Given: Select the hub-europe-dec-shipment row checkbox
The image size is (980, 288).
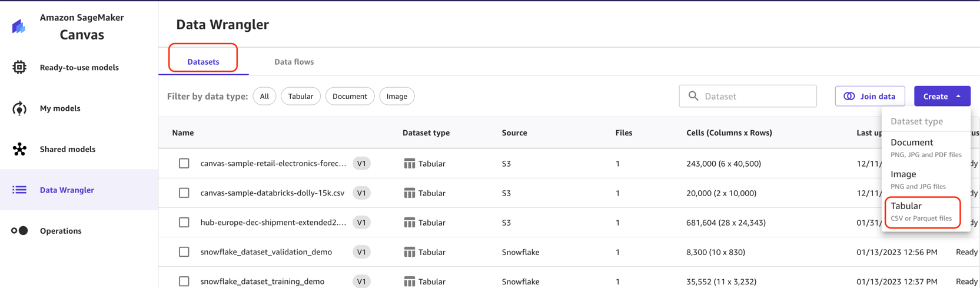Looking at the screenshot, I should [184, 223].
